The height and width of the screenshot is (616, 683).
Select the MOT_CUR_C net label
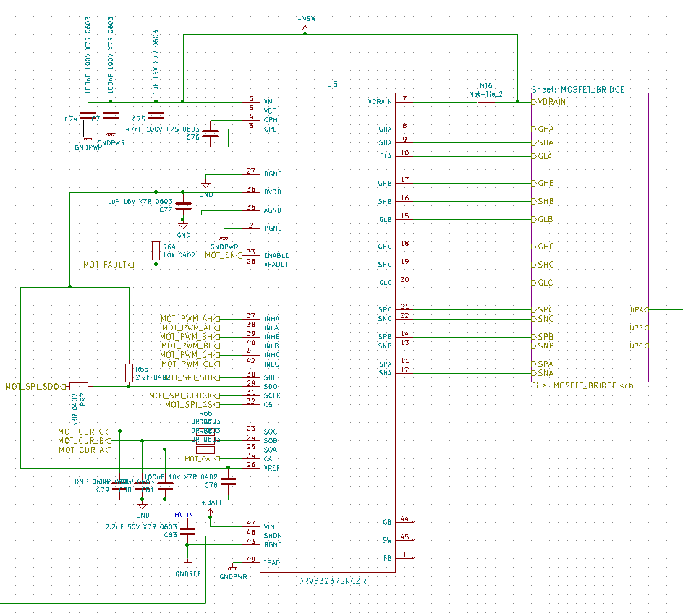click(x=85, y=432)
